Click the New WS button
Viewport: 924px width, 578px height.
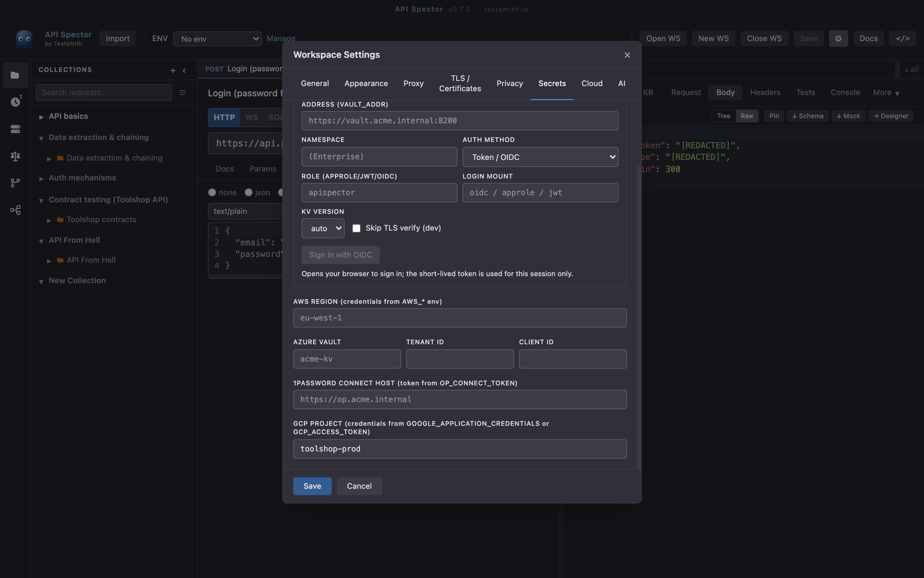(713, 39)
